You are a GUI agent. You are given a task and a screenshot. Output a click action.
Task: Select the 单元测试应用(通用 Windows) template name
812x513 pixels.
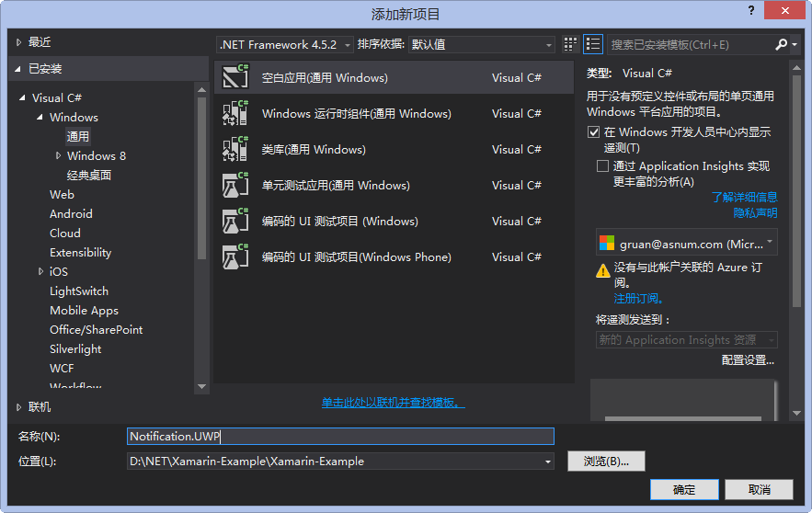336,186
